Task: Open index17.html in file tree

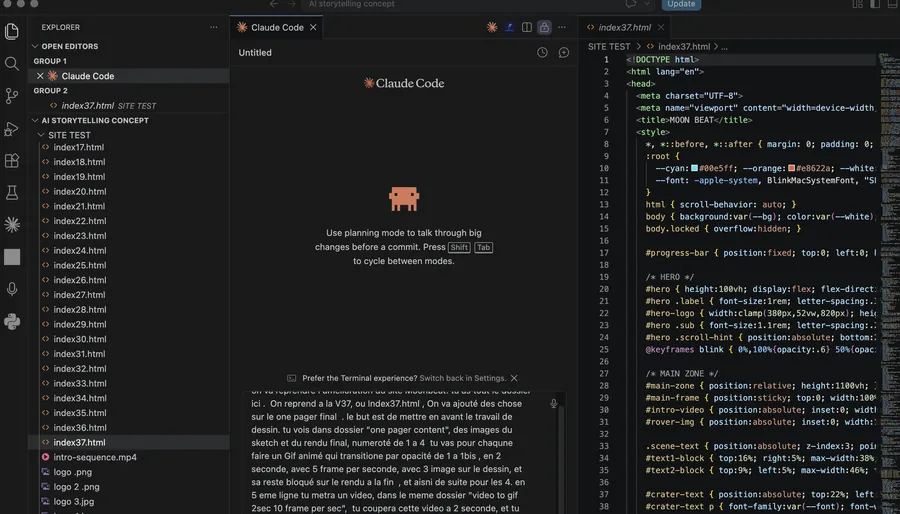Action: point(129,147)
